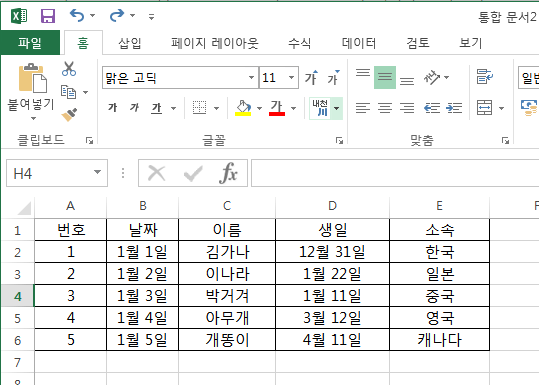Click the Excel application icon
539x385 pixels.
coord(19,16)
